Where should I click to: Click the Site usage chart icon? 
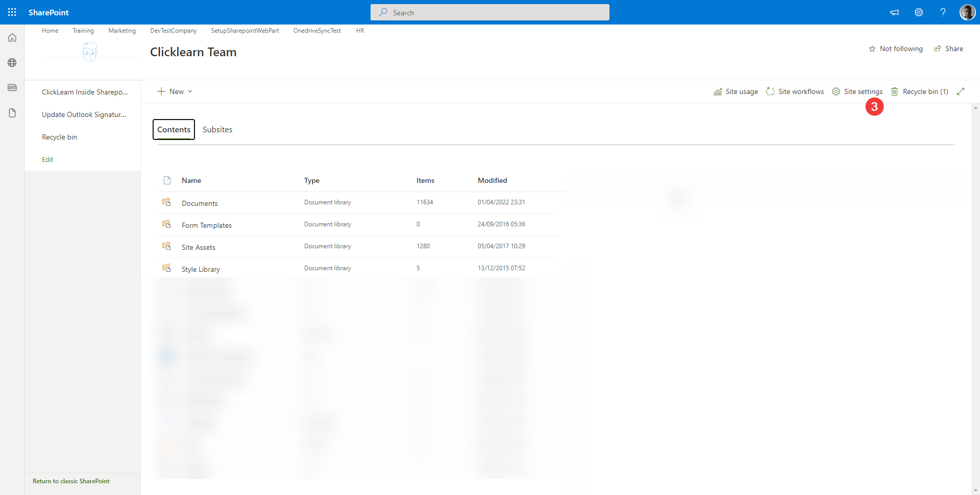coord(718,92)
